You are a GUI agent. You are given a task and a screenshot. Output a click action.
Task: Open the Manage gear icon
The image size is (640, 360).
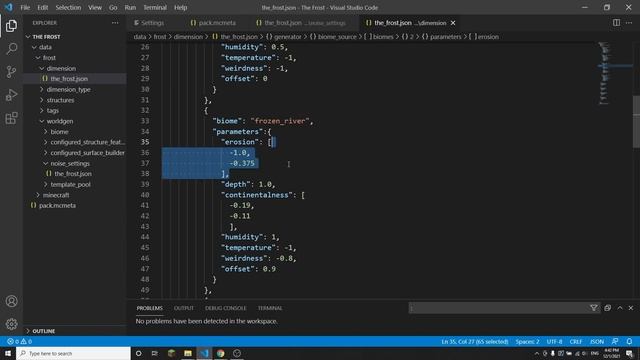point(11,324)
